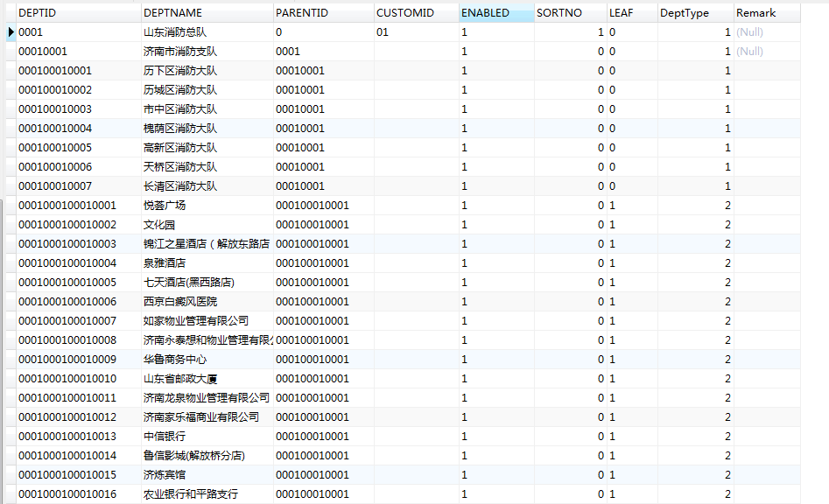Click the cell 济南永泰想和物业管理有限
The image size is (829, 504).
207,340
